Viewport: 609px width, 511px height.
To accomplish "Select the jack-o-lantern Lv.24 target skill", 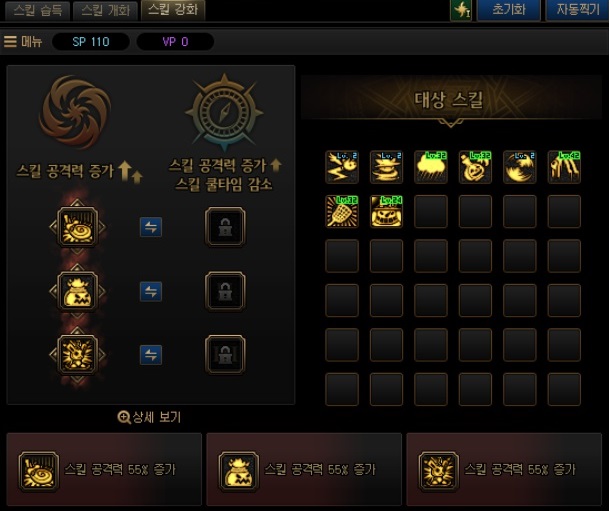I will (386, 212).
